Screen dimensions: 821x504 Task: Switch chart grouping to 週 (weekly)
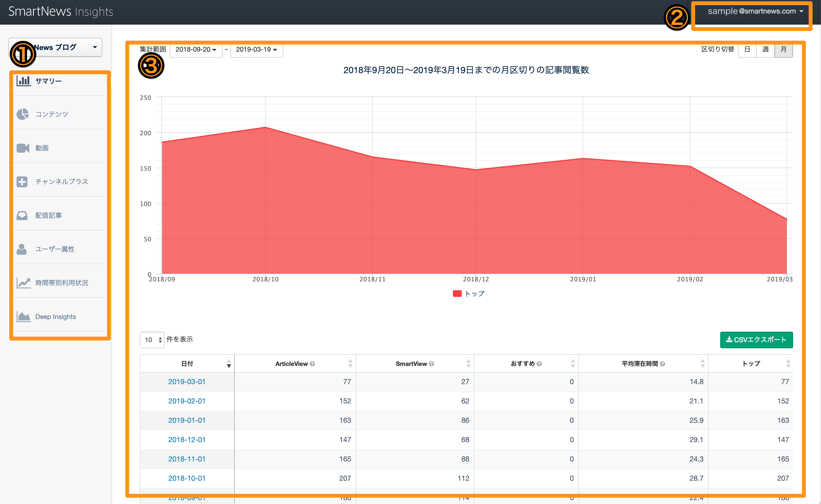point(766,50)
